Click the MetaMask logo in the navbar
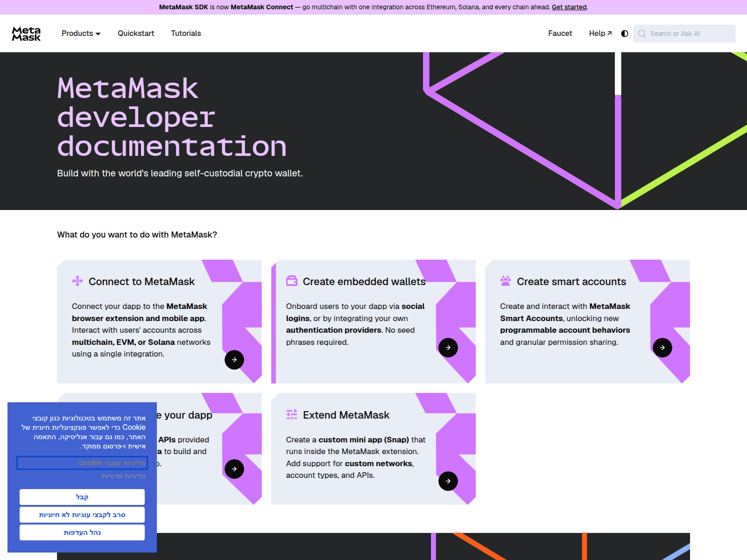The width and height of the screenshot is (747, 560). pos(26,34)
